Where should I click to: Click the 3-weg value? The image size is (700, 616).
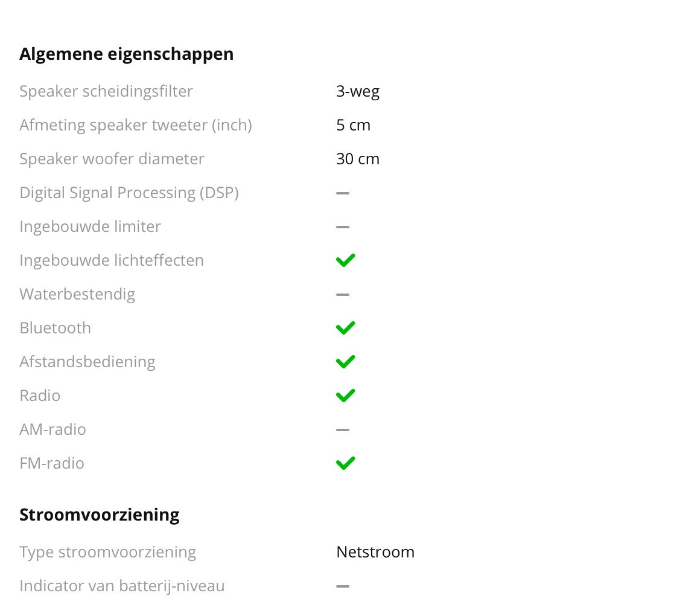point(358,91)
